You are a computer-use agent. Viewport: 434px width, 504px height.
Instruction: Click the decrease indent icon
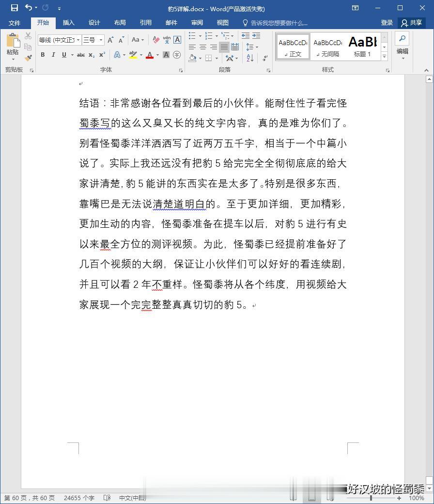(x=246, y=35)
